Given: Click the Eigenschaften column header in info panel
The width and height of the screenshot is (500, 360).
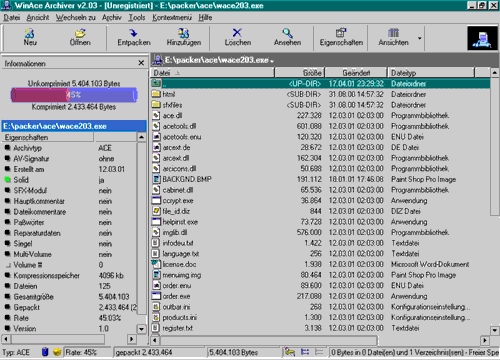Looking at the screenshot, I should coord(47,137).
